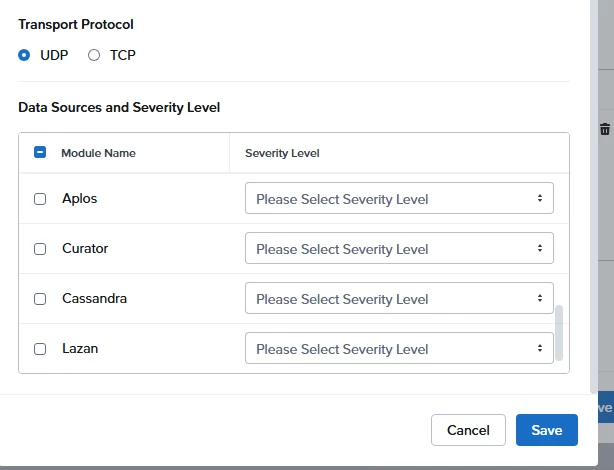Screen dimensions: 614x470
Task: Click the Curator module name label
Action: click(85, 248)
